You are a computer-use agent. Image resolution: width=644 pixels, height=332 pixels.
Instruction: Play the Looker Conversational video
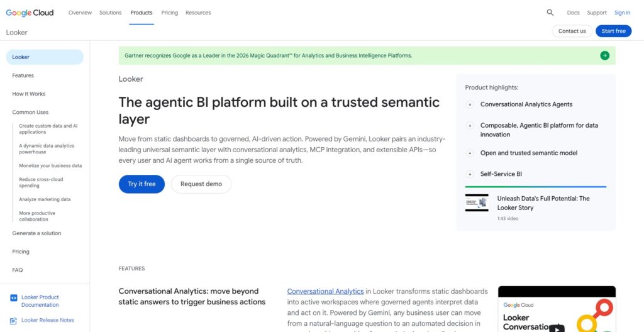pos(557,328)
